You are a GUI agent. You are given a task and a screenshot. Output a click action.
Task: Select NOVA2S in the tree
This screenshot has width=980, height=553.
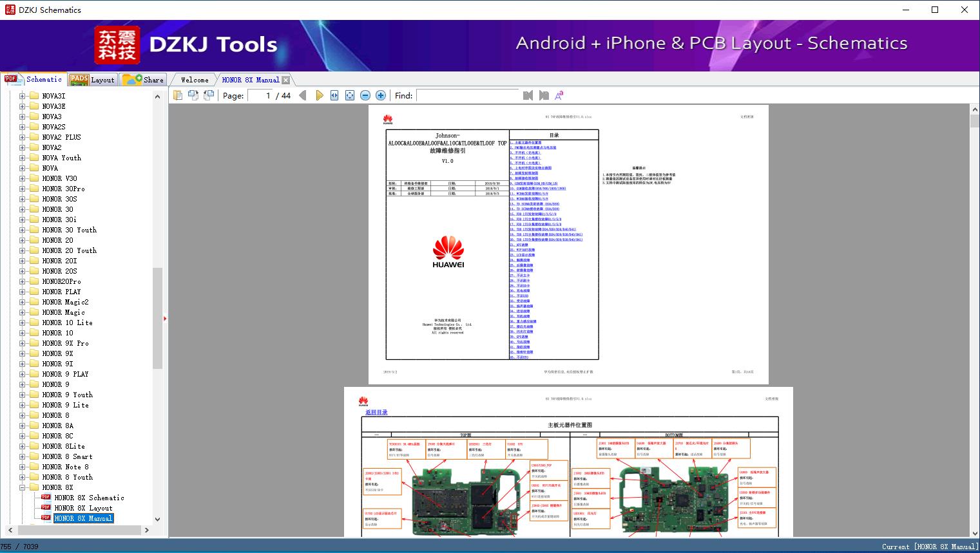pyautogui.click(x=53, y=127)
